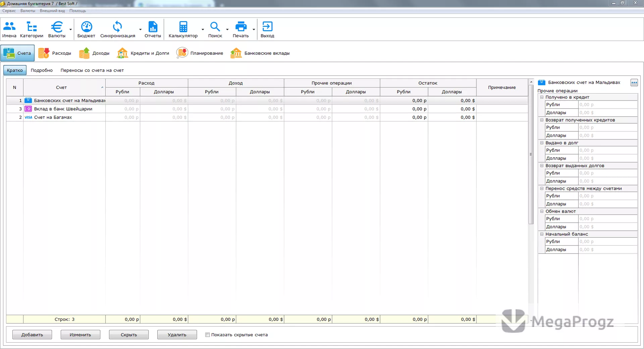Collapse the Обмен валют group
The image size is (644, 349).
(x=542, y=211)
